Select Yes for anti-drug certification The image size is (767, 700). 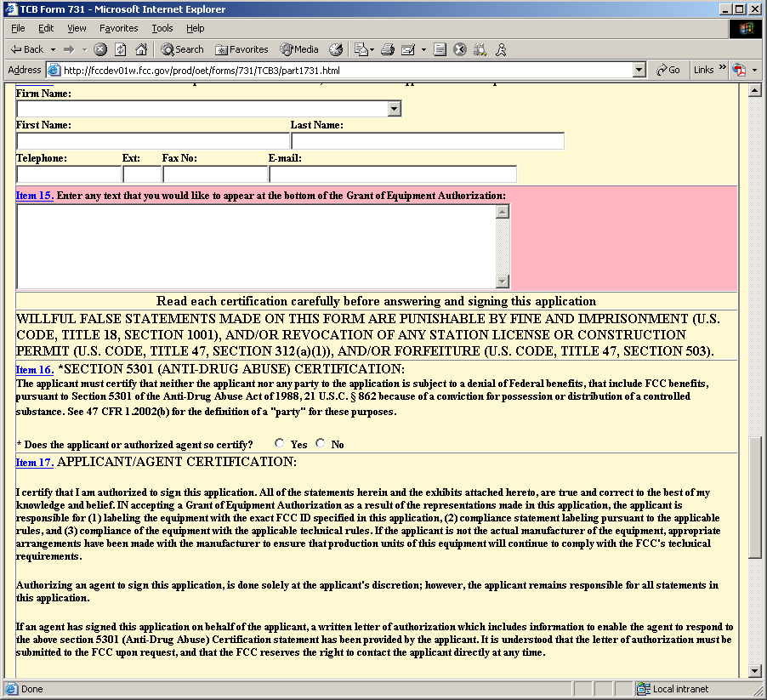point(279,443)
